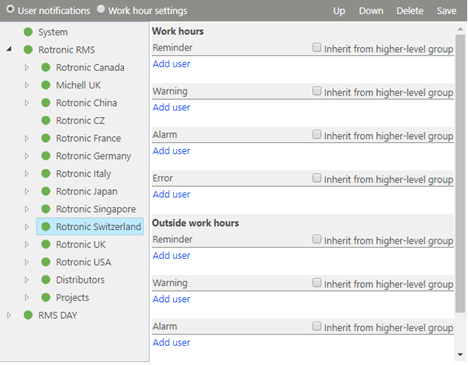Click the green dot next to Rotronic RMS
The height and width of the screenshot is (365, 468).
(x=28, y=50)
